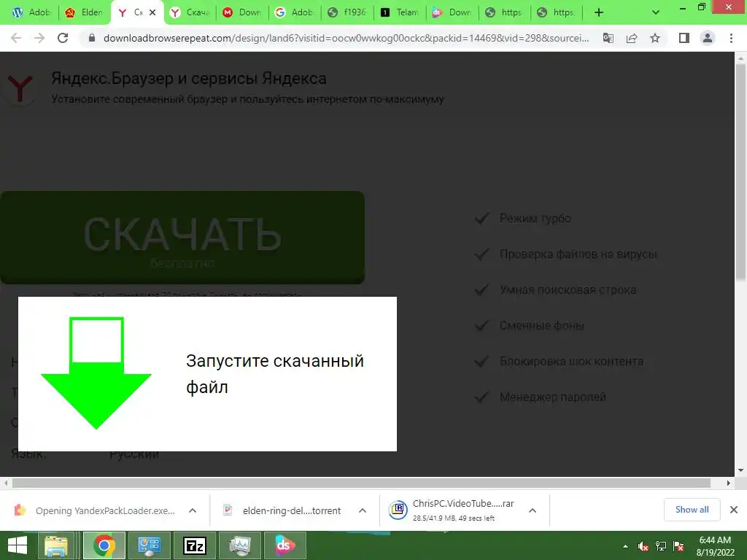This screenshot has height=560, width=747.
Task: Toggle browser side panel
Action: coord(684,38)
